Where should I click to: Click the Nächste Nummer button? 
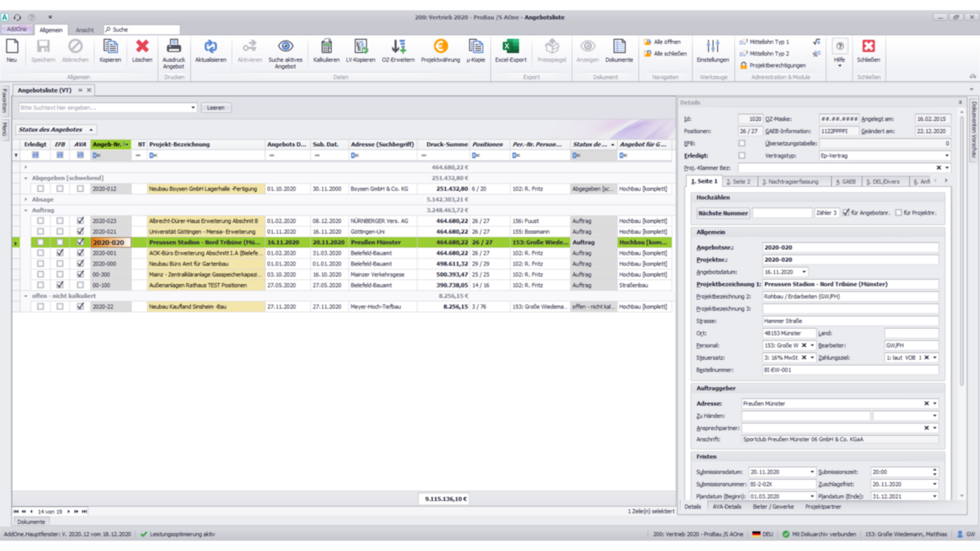pos(723,213)
